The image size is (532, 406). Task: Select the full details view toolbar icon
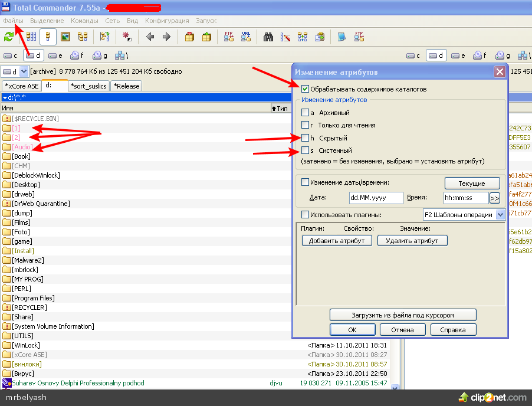click(x=48, y=37)
